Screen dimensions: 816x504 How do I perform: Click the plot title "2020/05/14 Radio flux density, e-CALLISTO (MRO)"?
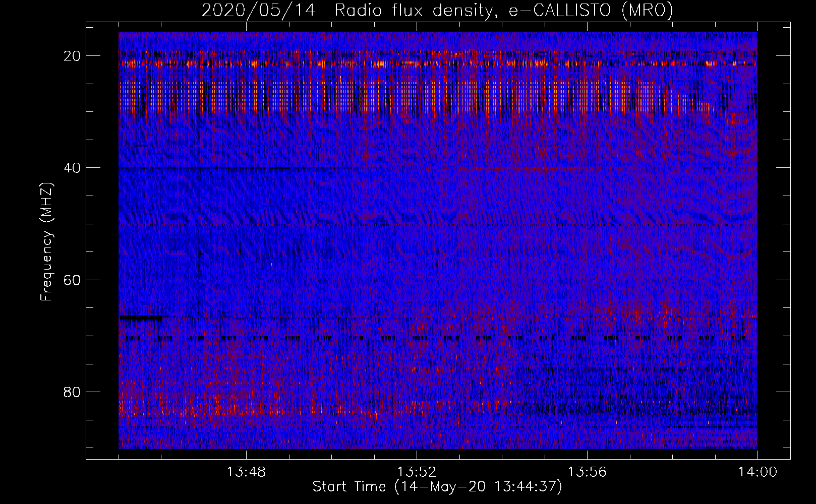click(437, 11)
